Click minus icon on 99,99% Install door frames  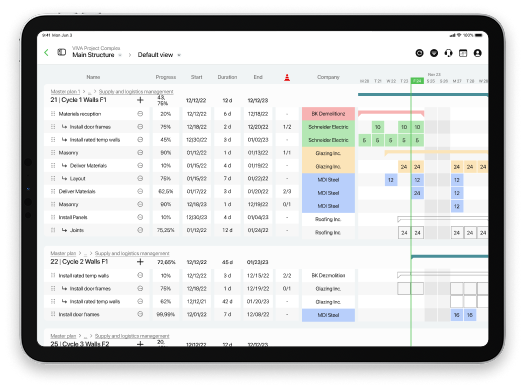point(140,314)
